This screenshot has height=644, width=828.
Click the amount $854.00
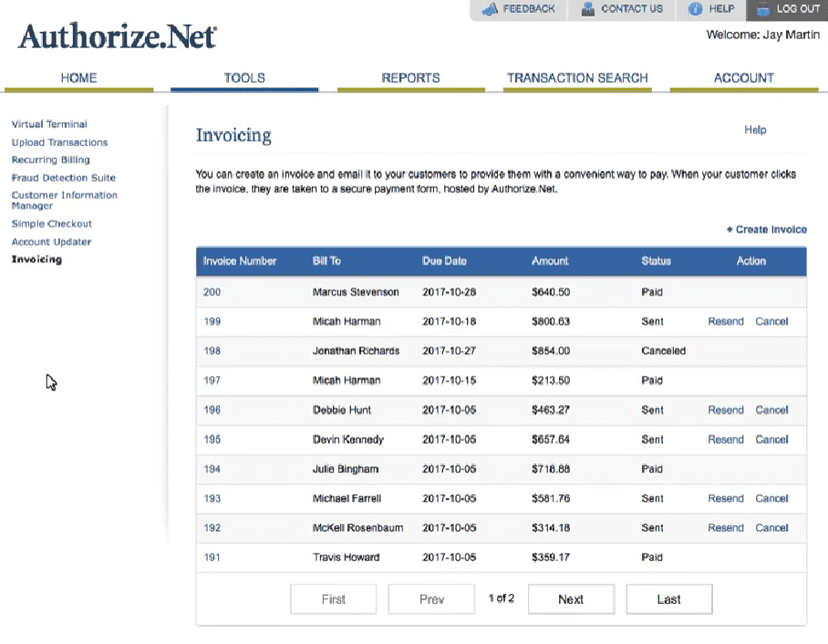tap(551, 351)
